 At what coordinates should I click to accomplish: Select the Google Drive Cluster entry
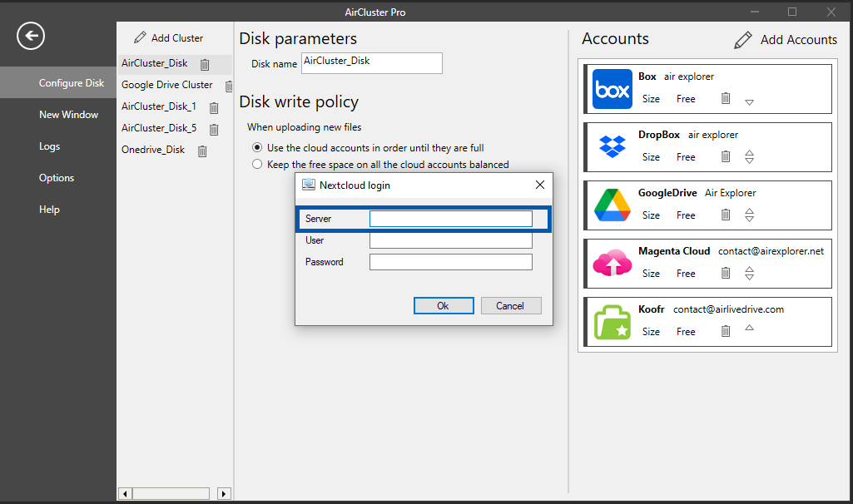167,85
